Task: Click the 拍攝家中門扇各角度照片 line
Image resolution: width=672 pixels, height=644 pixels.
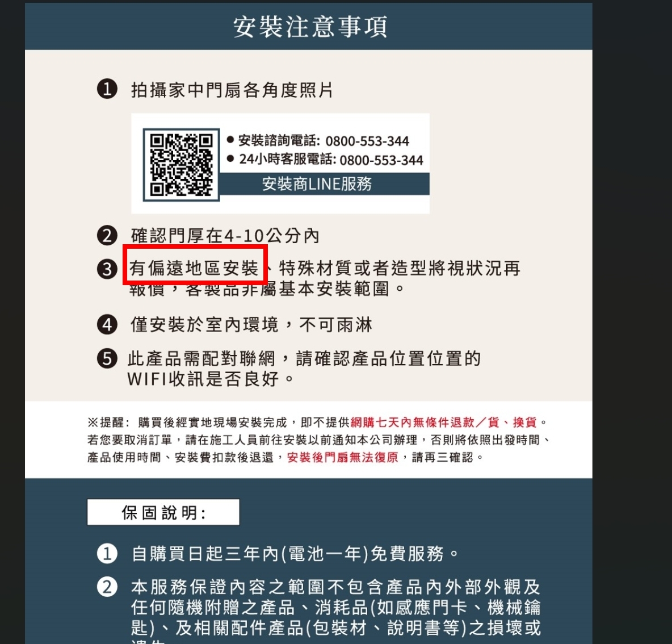Action: point(232,90)
